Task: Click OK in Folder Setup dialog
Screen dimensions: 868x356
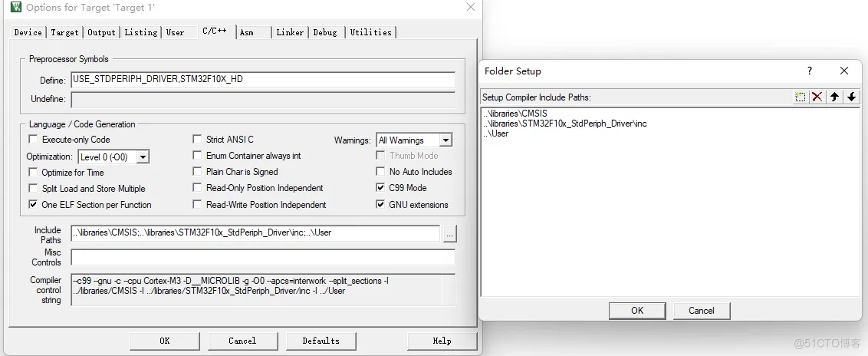Action: [x=637, y=311]
